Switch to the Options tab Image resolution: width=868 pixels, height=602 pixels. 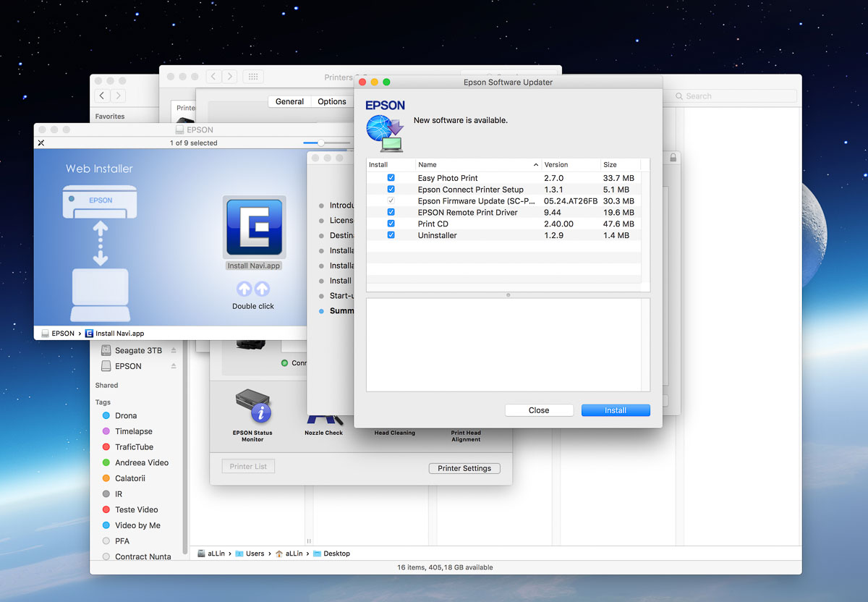[x=332, y=102]
